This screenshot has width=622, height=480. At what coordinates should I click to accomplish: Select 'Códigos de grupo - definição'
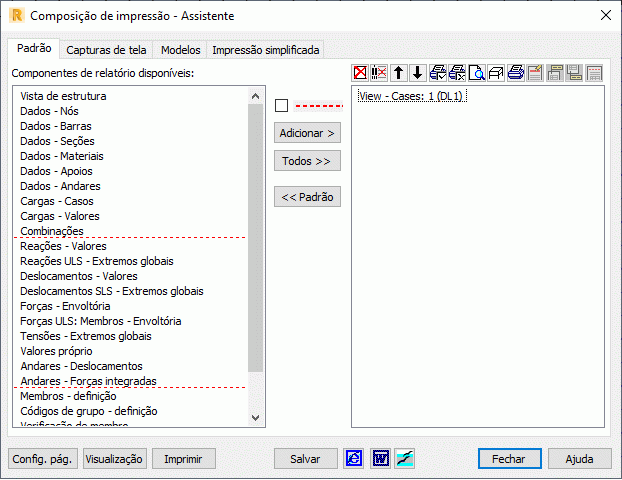89,411
